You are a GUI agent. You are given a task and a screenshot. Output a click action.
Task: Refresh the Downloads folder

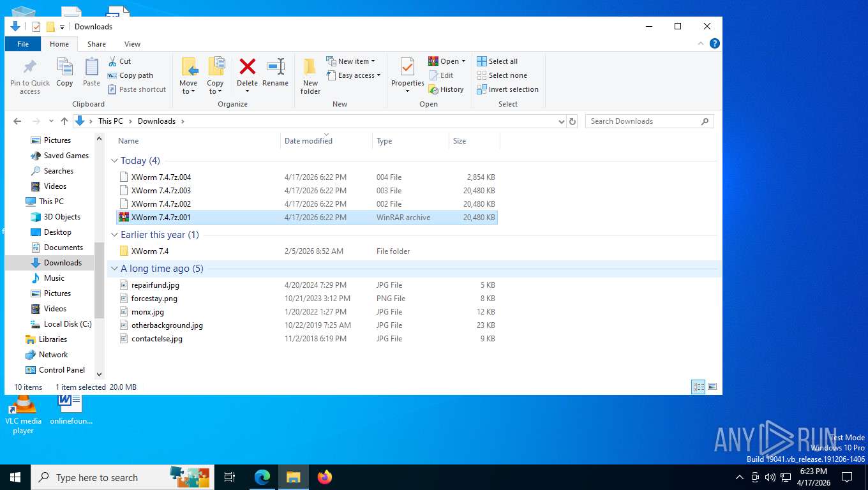(x=572, y=121)
